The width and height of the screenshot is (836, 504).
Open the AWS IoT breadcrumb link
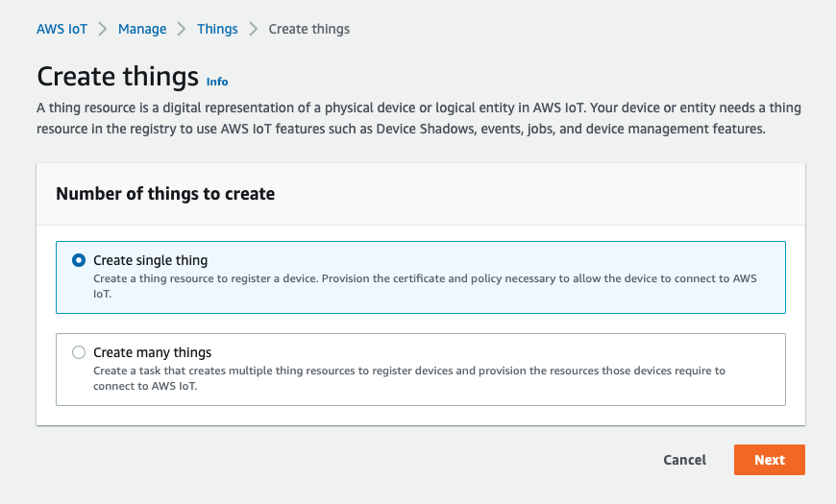(61, 29)
